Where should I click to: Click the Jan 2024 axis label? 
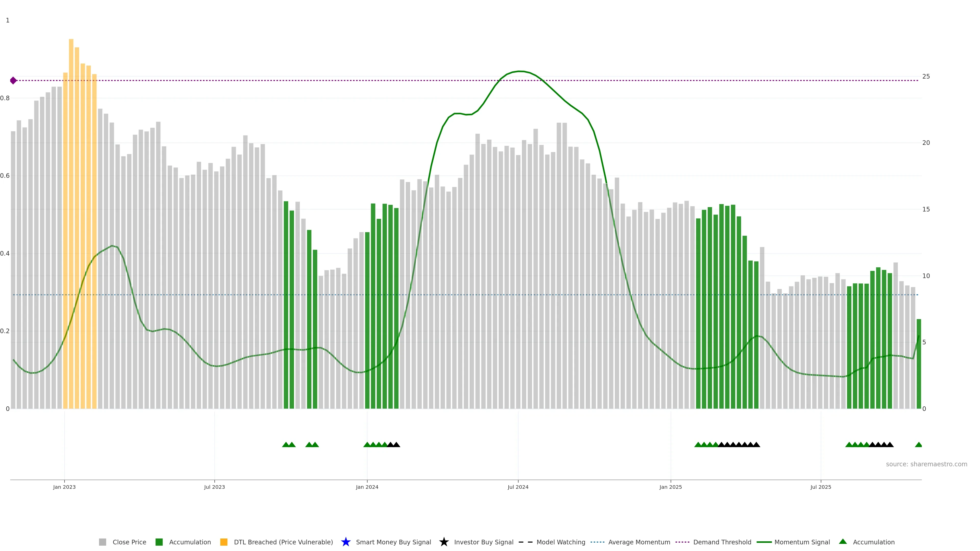[x=367, y=487]
